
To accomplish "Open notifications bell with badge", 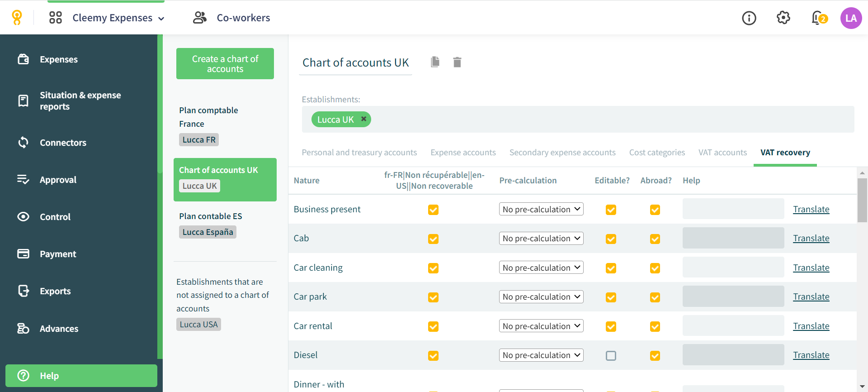I will click(x=819, y=18).
